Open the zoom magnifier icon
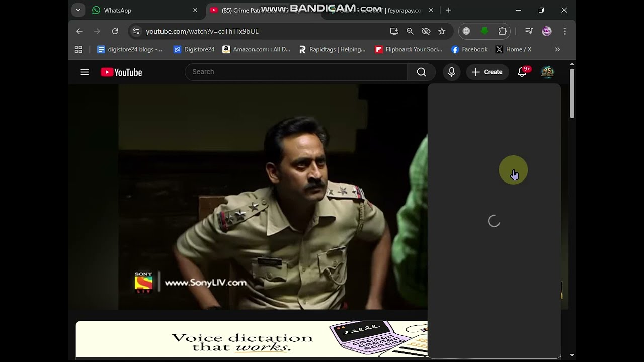This screenshot has width=644, height=362. [x=410, y=31]
